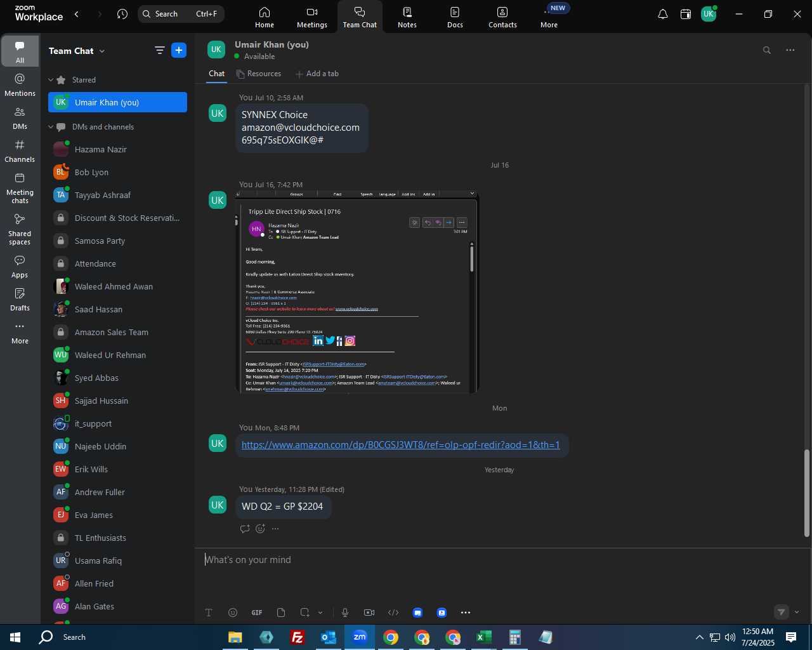Insert a code snippet
Screen dimensions: 812x650
(x=393, y=613)
